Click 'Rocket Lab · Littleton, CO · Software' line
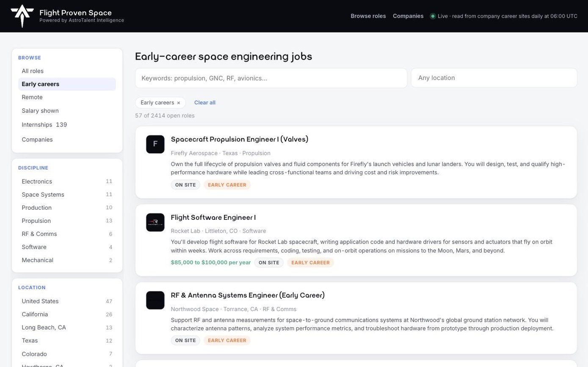588x367 pixels. click(x=218, y=231)
